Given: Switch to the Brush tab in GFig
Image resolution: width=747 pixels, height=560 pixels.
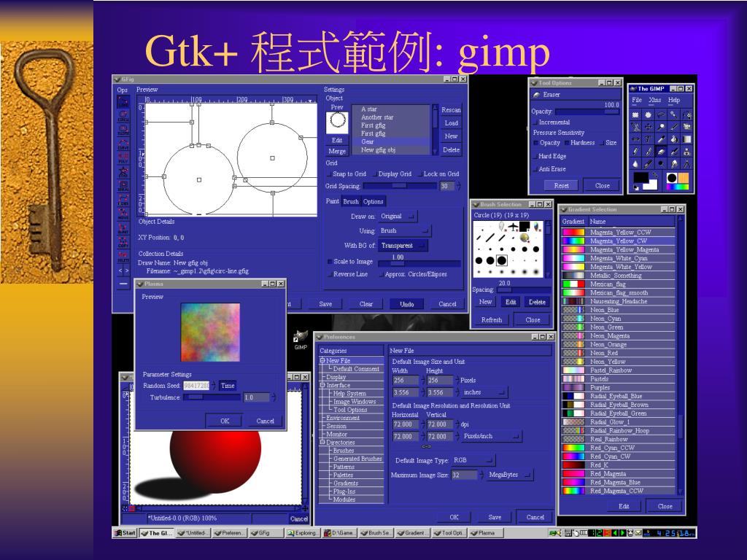Looking at the screenshot, I should point(351,201).
